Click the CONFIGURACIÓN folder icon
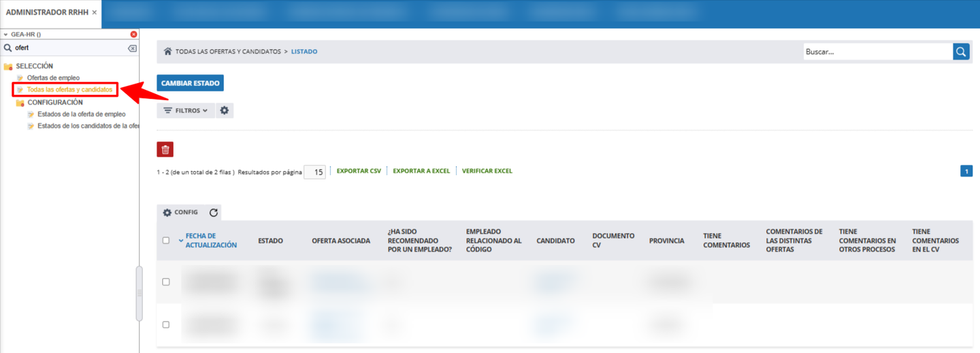Viewport: 980px width, 353px height. 20,102
